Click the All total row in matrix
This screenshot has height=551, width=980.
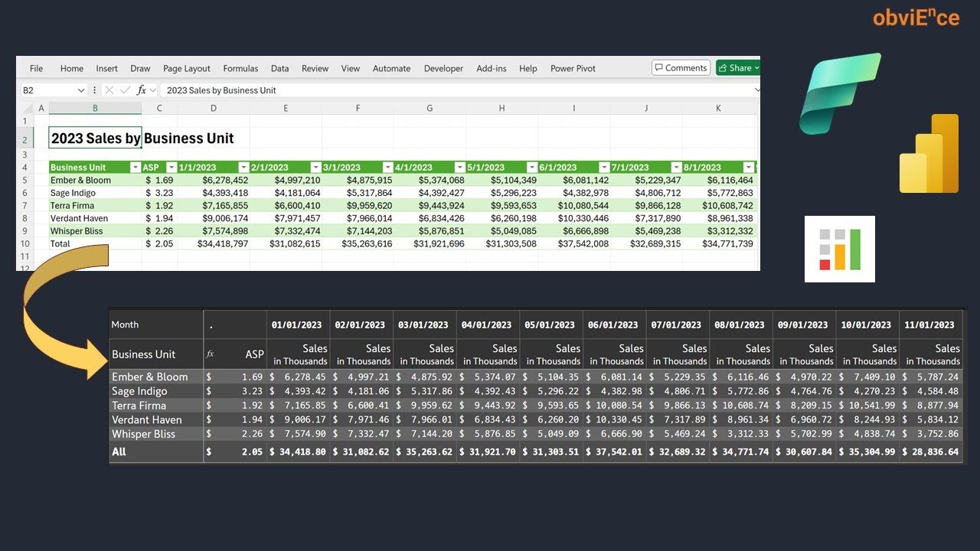(x=536, y=452)
